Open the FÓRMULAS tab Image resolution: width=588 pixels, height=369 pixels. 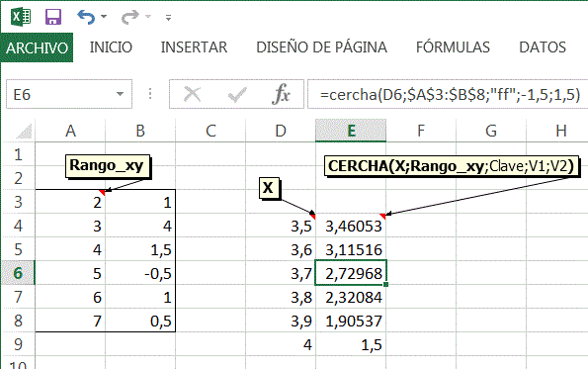[x=453, y=47]
